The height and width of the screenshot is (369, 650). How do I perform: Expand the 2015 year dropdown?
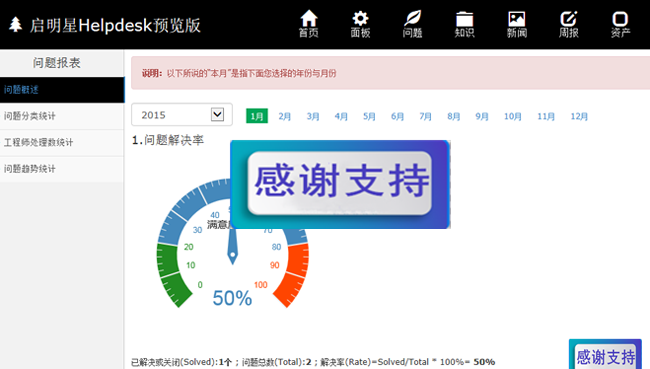182,114
